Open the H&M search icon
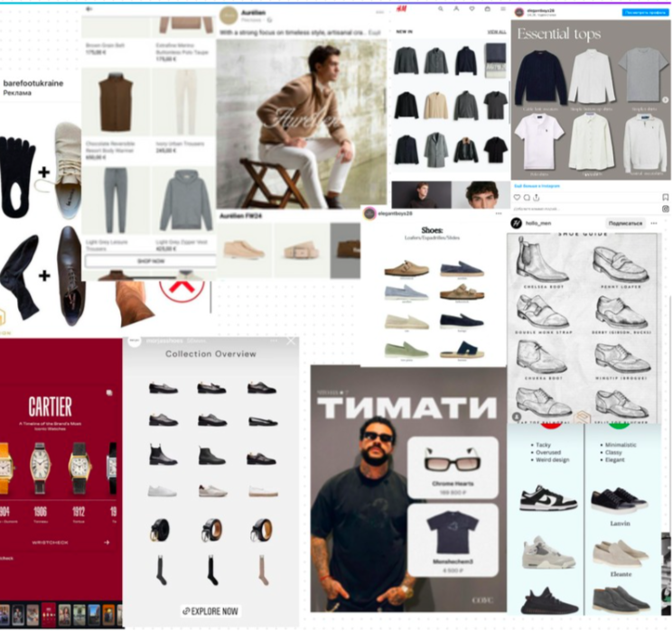Viewport: 672px width, 631px height. point(441,8)
